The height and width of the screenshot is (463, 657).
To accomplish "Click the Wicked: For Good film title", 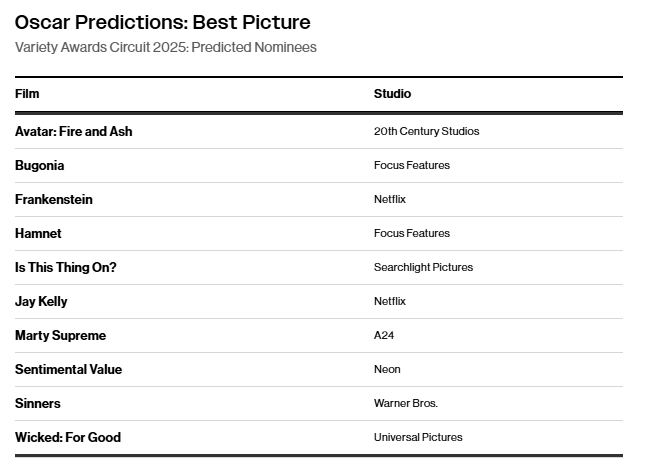I will coord(68,438).
